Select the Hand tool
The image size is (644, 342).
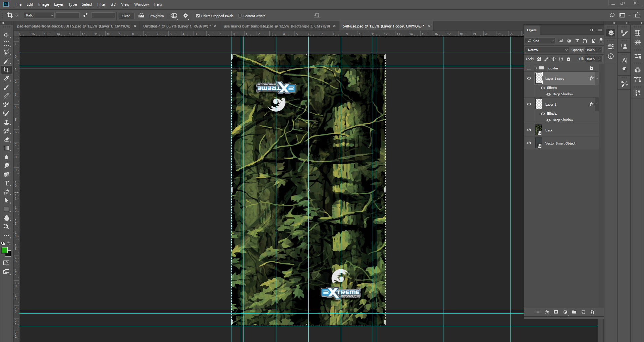[6, 218]
